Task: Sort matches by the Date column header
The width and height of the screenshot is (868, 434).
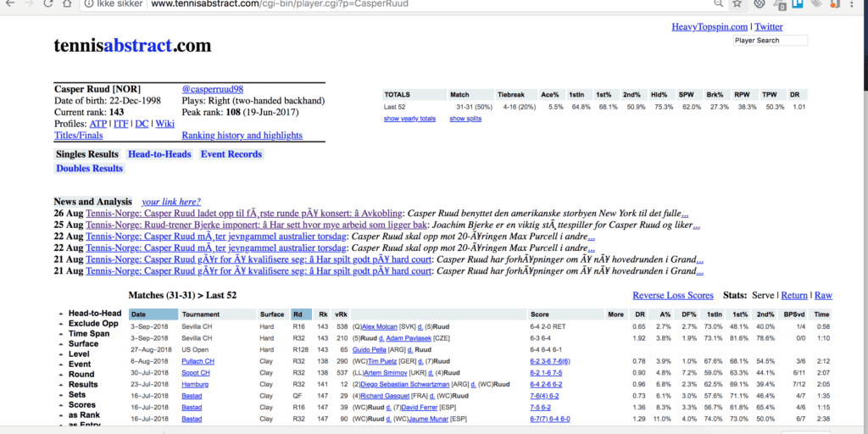Action: coord(153,314)
